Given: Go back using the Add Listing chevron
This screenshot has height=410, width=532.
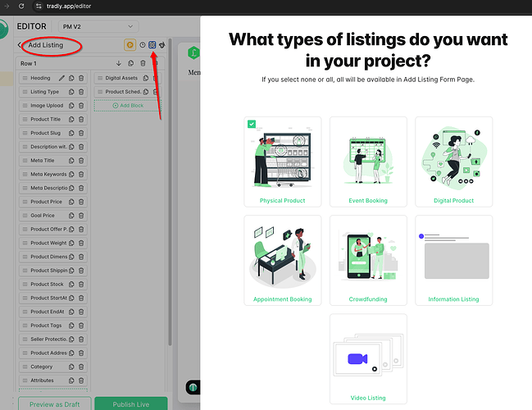Looking at the screenshot, I should tap(20, 45).
